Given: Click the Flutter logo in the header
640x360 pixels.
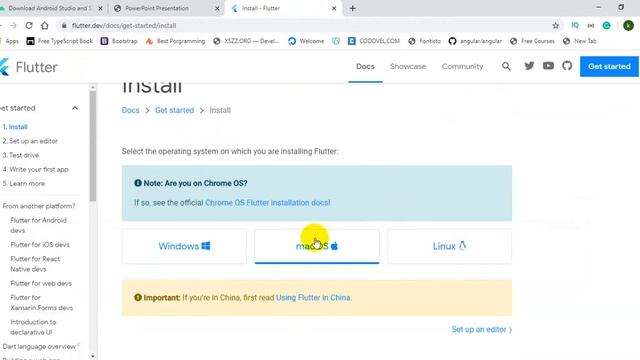Looking at the screenshot, I should point(29,67).
